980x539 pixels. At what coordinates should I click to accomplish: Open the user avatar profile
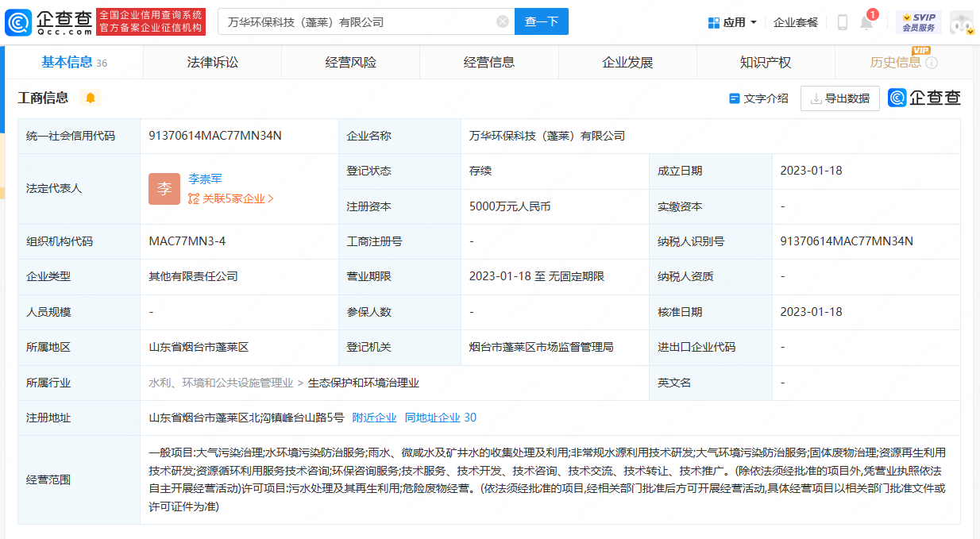961,22
